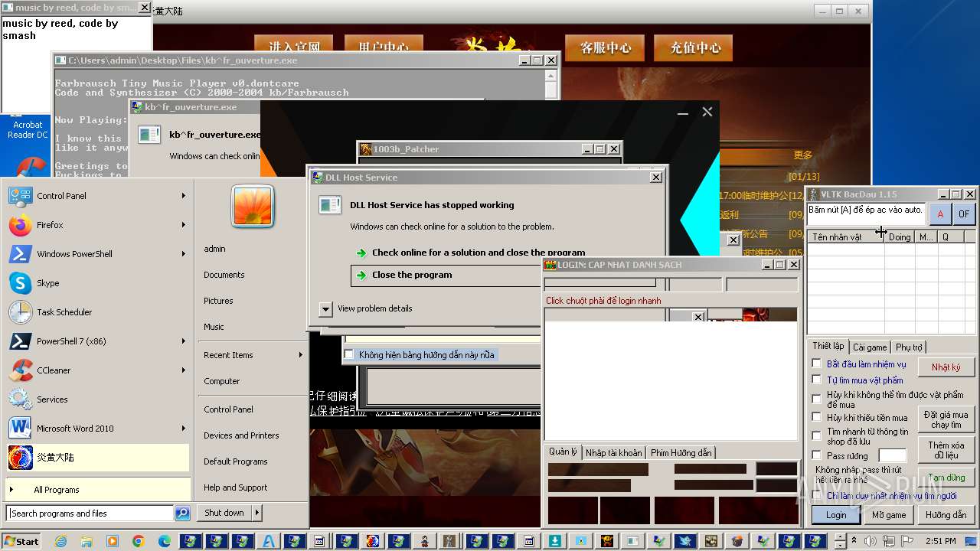
Task: Open the 'Phím Hướng dẫn' tab
Action: pos(681,453)
